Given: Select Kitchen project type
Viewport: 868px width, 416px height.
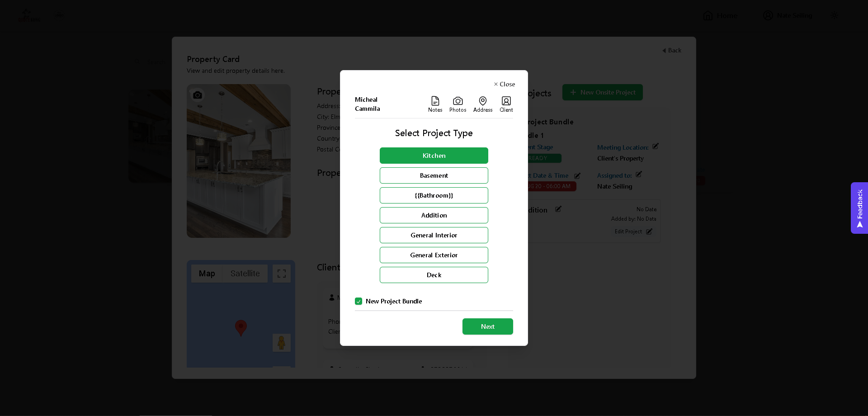Looking at the screenshot, I should coord(434,156).
